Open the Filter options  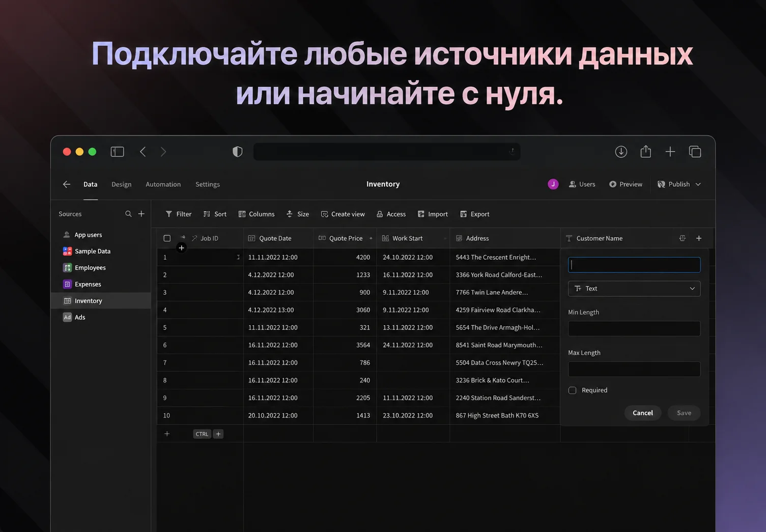click(x=179, y=214)
